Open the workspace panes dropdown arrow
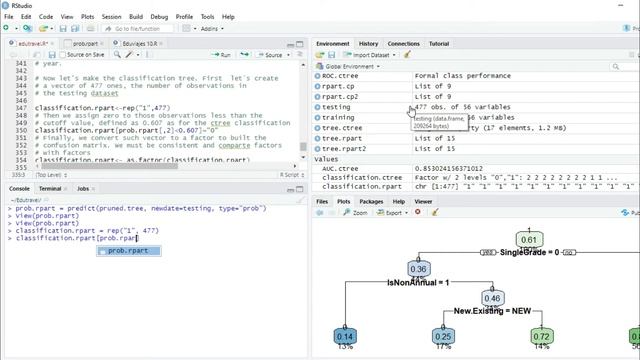The width and height of the screenshot is (640, 360). 195,29
